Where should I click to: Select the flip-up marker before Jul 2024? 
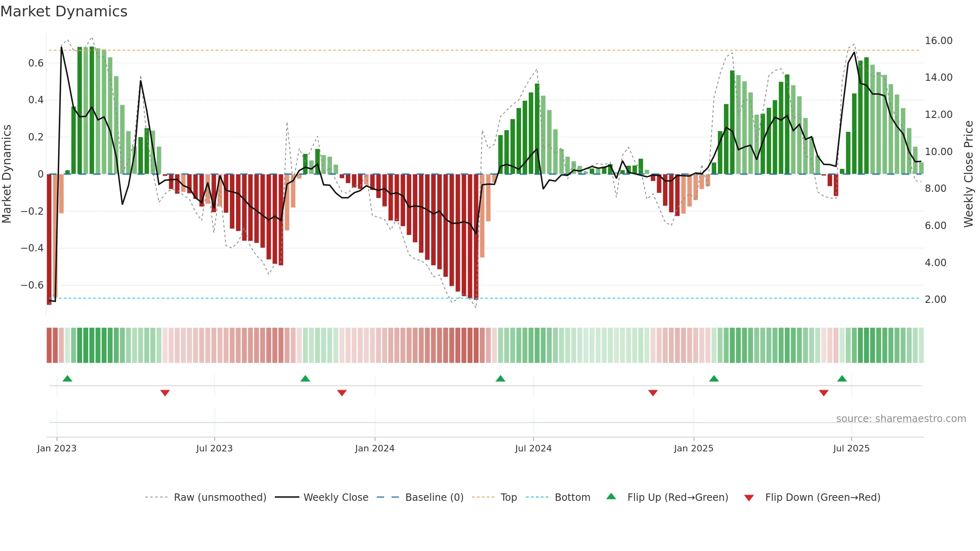point(501,378)
